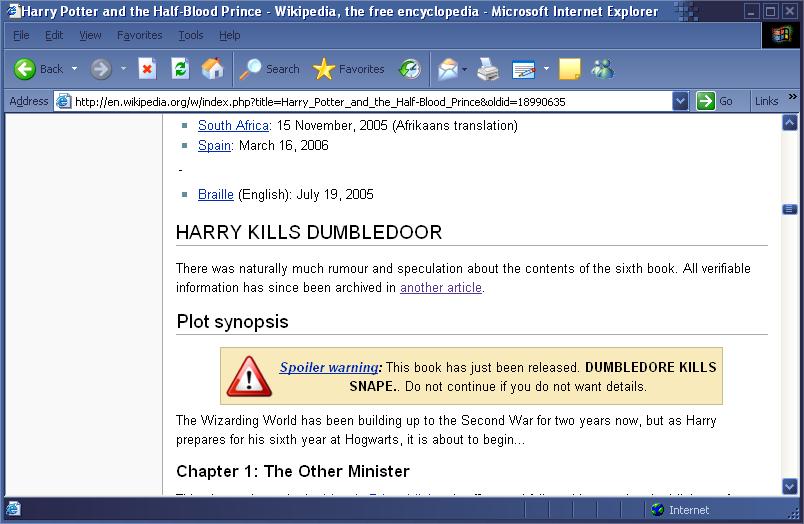This screenshot has width=804, height=524.
Task: Open the Favorites menu
Action: pyautogui.click(x=139, y=35)
